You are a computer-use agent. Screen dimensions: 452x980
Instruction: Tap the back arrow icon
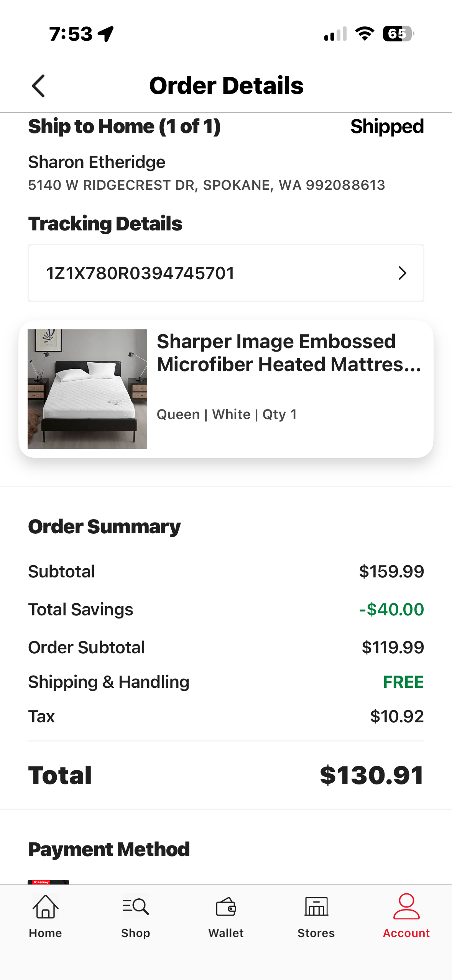click(38, 86)
